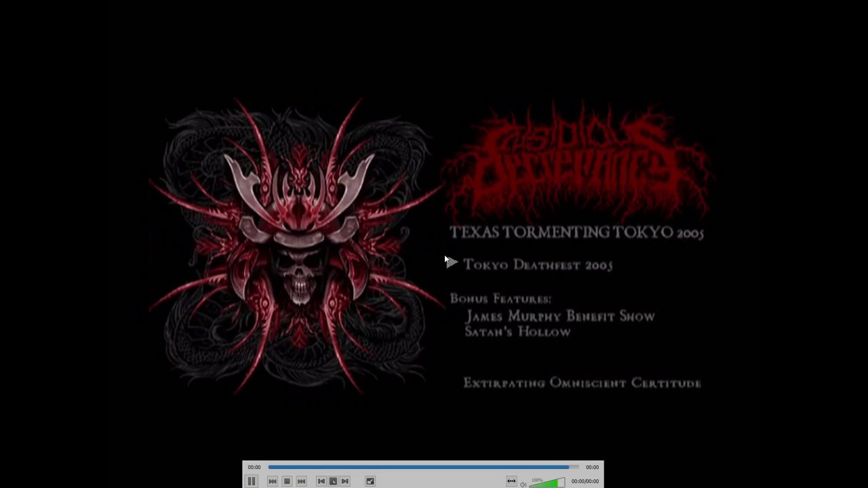Select James Murphy Benefit Show bonus feature
The image size is (868, 488).
(x=561, y=317)
